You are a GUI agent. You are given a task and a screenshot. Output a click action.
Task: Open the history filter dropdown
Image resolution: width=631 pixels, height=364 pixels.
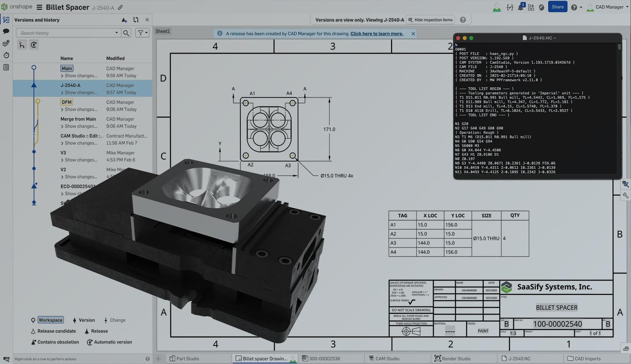(142, 33)
